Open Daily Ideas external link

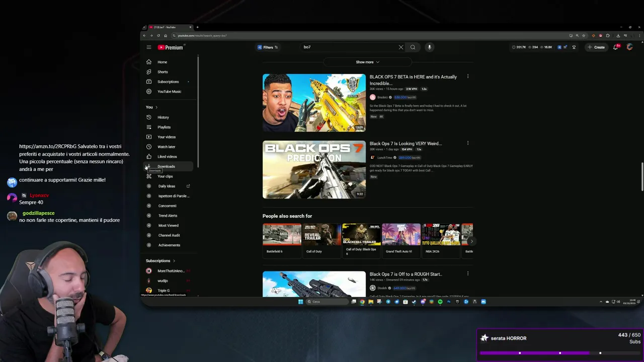tap(169, 186)
